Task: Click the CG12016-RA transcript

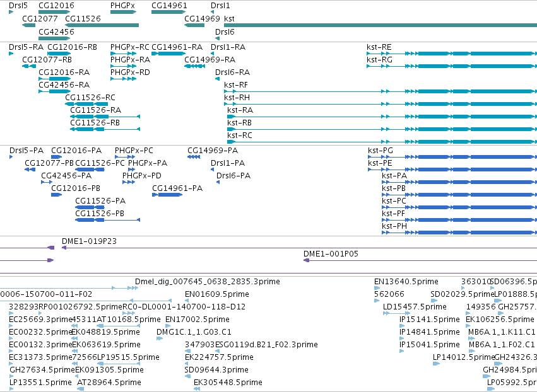Action: coord(54,79)
